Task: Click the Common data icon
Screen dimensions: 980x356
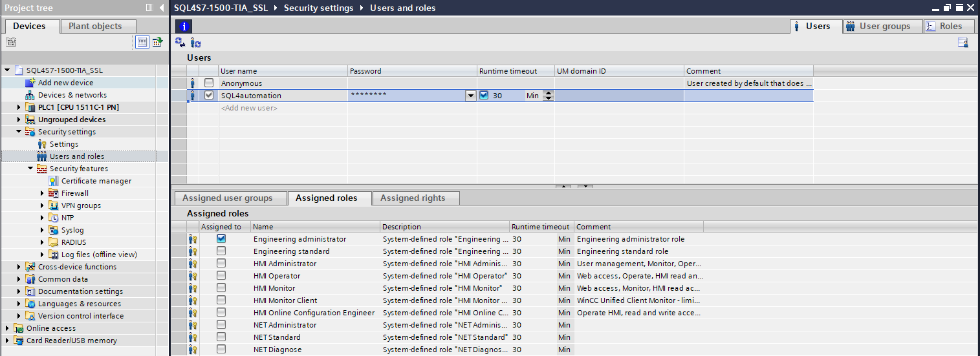Action: 30,279
